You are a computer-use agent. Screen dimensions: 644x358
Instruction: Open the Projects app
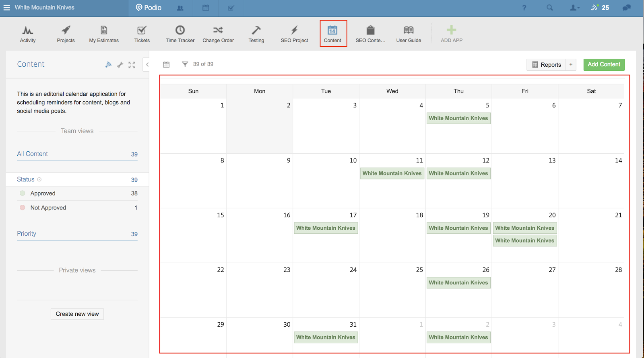tap(66, 34)
